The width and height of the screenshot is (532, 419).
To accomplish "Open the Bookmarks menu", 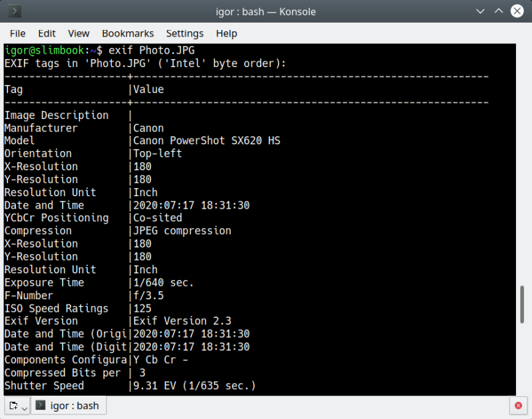I will point(128,33).
